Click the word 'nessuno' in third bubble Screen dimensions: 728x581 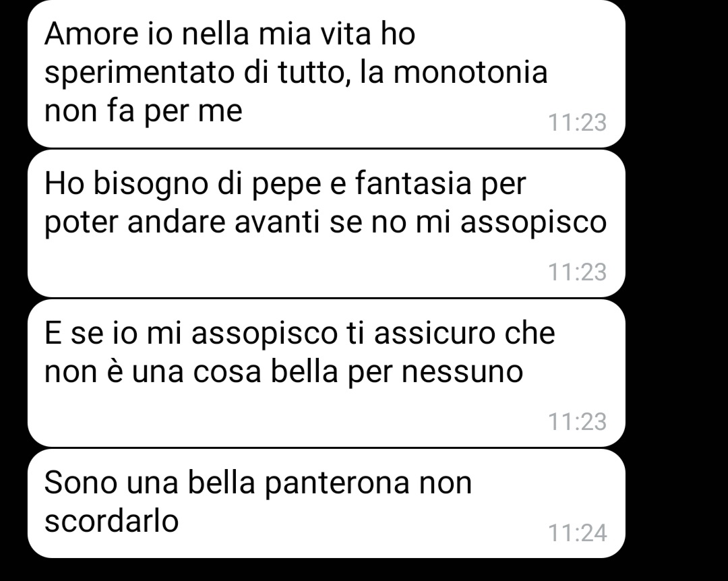point(462,373)
